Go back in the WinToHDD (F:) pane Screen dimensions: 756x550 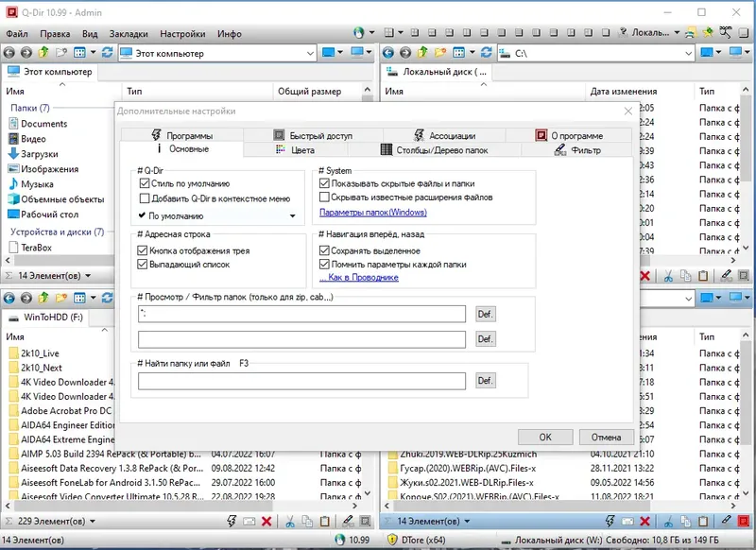coord(9,298)
